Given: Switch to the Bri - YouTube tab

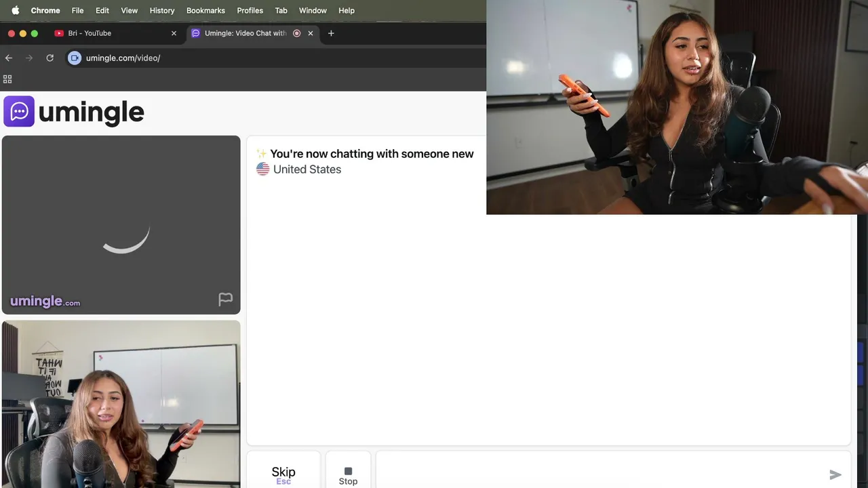Looking at the screenshot, I should click(115, 33).
